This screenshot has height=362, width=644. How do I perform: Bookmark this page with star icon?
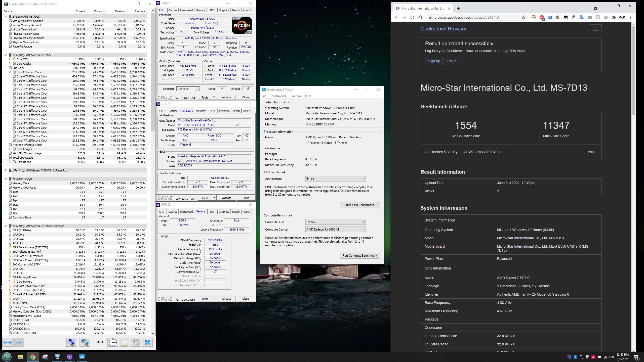(524, 17)
